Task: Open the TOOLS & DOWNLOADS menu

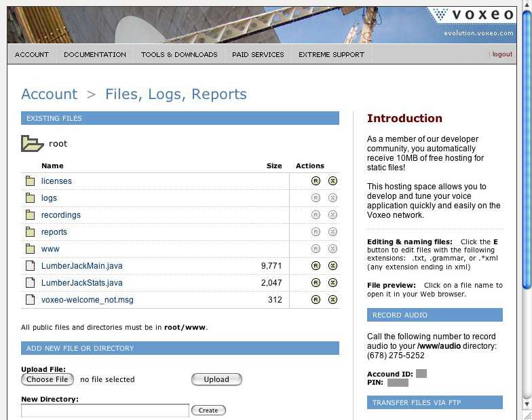Action: (179, 54)
